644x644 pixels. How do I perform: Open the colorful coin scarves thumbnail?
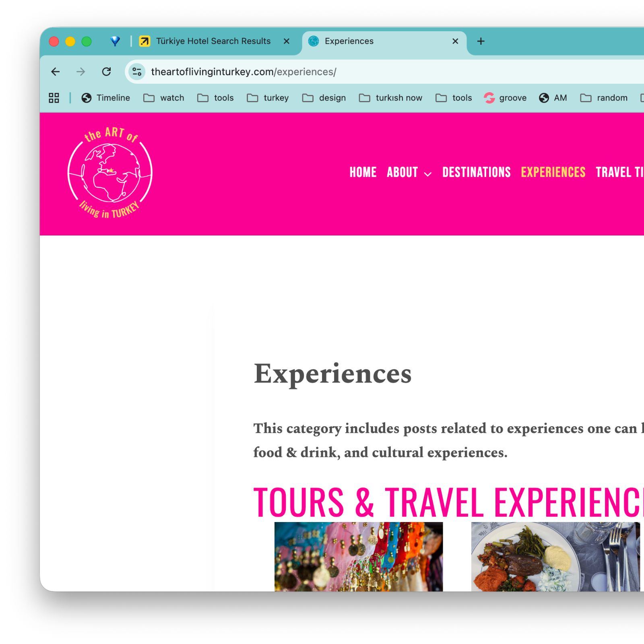pyautogui.click(x=359, y=557)
